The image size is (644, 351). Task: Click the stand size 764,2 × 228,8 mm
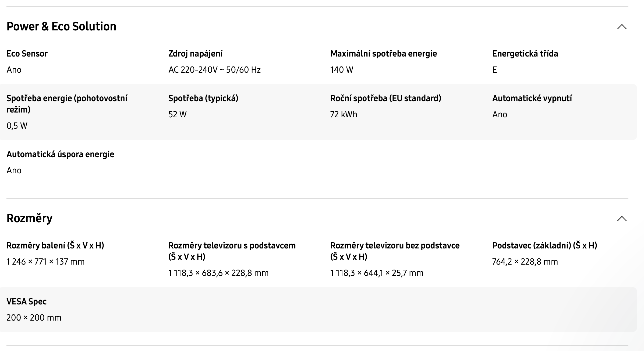pyautogui.click(x=525, y=262)
